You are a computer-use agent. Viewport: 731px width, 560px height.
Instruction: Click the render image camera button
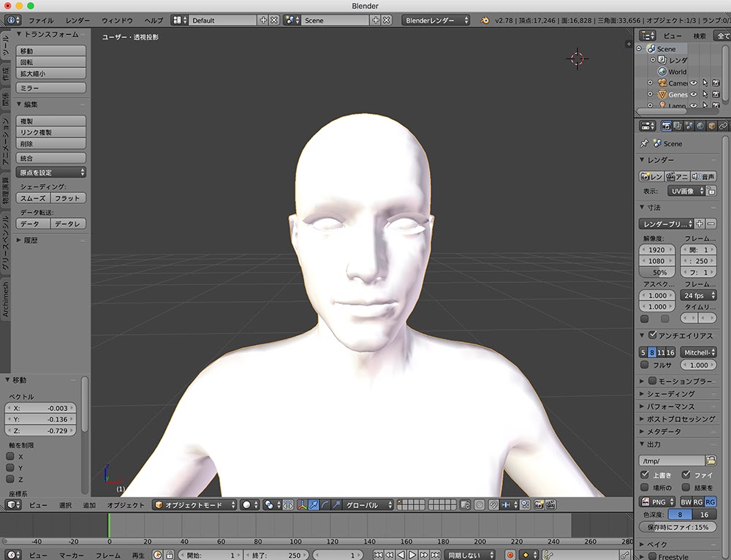[651, 176]
